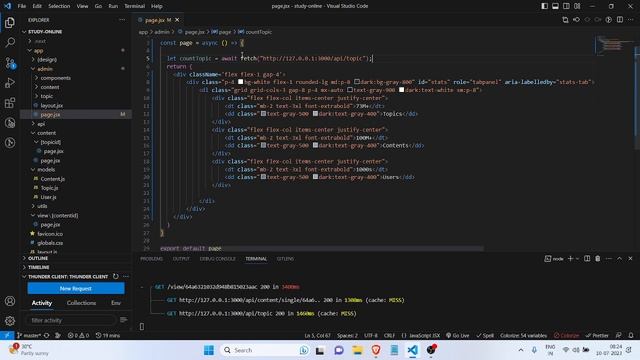Click the New Request button

point(76,289)
